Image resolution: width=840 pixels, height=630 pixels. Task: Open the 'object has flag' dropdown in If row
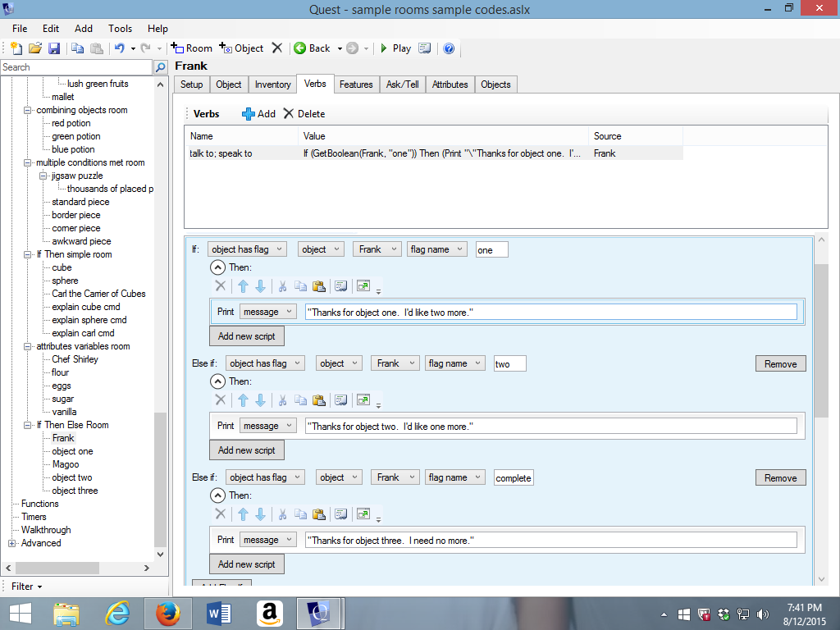tap(247, 249)
